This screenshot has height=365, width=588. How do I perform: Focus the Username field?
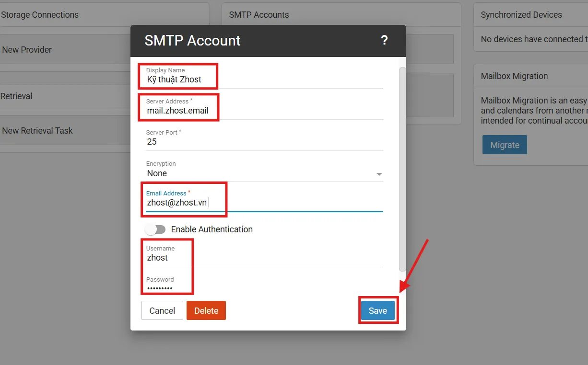click(x=264, y=258)
